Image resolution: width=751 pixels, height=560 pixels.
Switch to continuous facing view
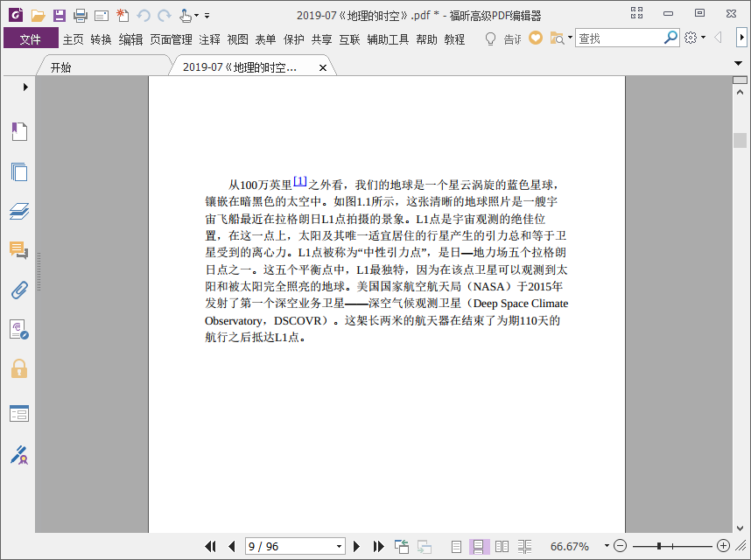click(525, 546)
